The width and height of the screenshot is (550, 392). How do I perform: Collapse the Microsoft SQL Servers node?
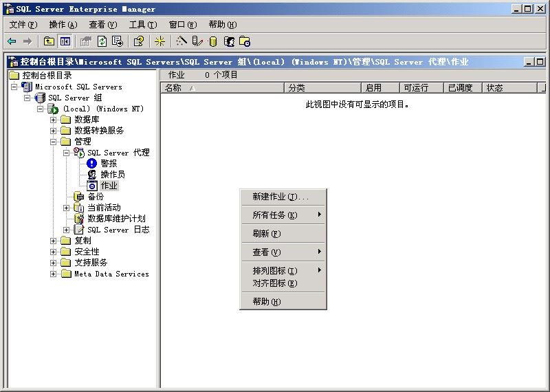pyautogui.click(x=14, y=87)
